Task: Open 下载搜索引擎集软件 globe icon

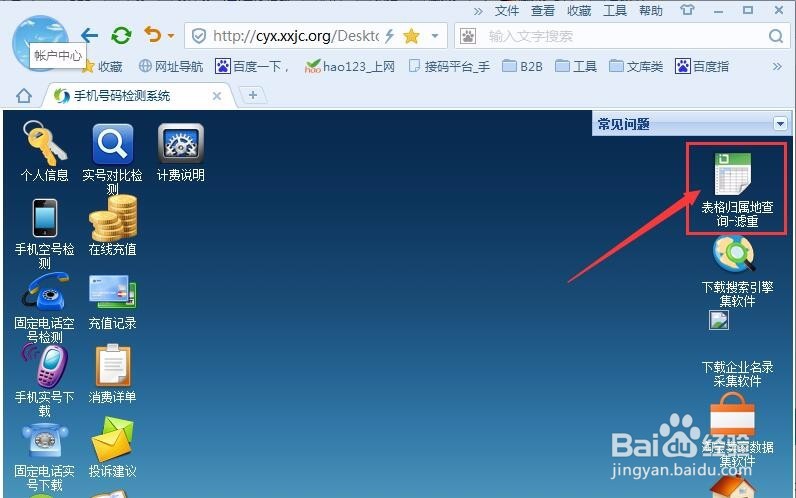Action: pyautogui.click(x=734, y=255)
